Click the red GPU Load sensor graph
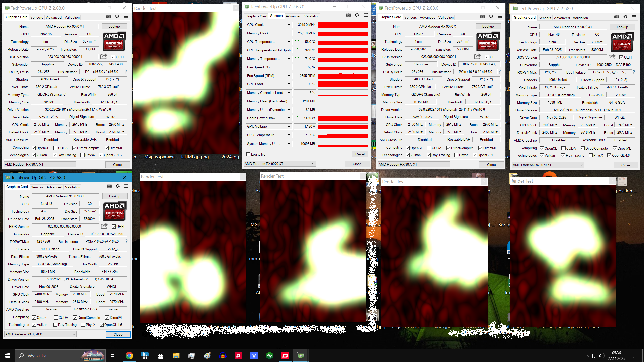Image resolution: width=644 pixels, height=362 pixels. tap(343, 84)
